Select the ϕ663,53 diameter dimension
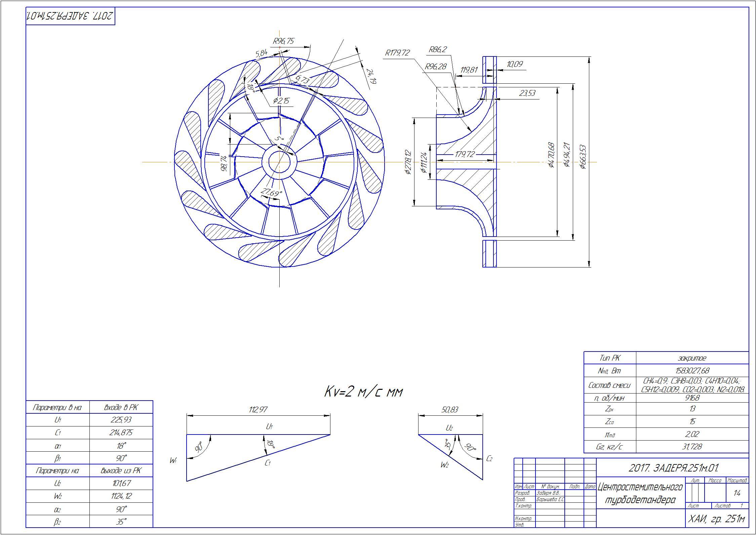 click(x=583, y=157)
